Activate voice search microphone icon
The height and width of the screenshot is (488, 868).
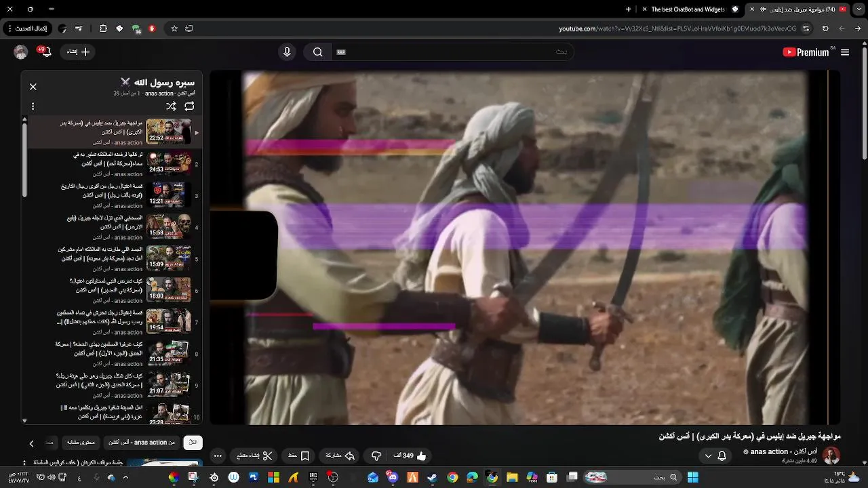(x=287, y=52)
